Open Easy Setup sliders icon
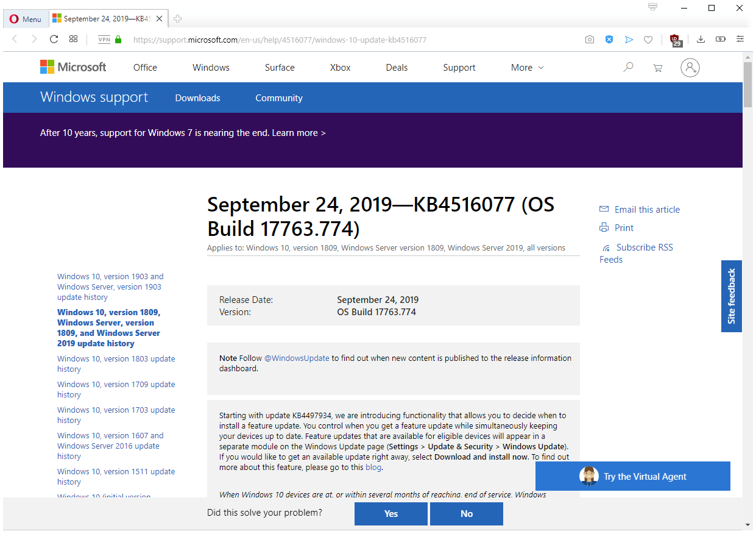 point(740,40)
